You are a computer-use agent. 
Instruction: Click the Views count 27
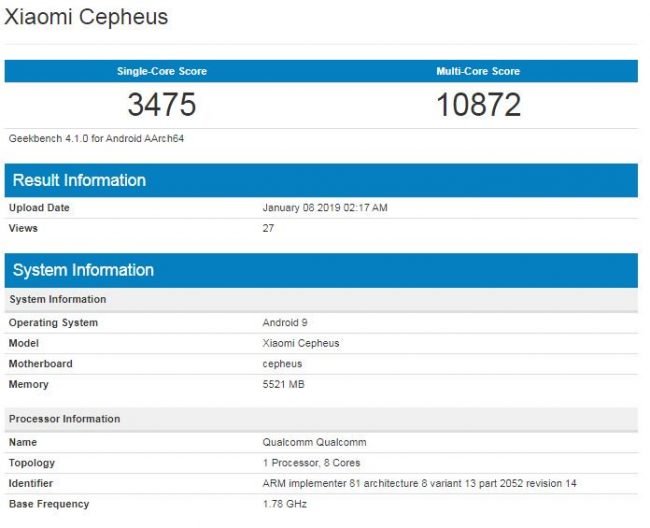(x=268, y=228)
